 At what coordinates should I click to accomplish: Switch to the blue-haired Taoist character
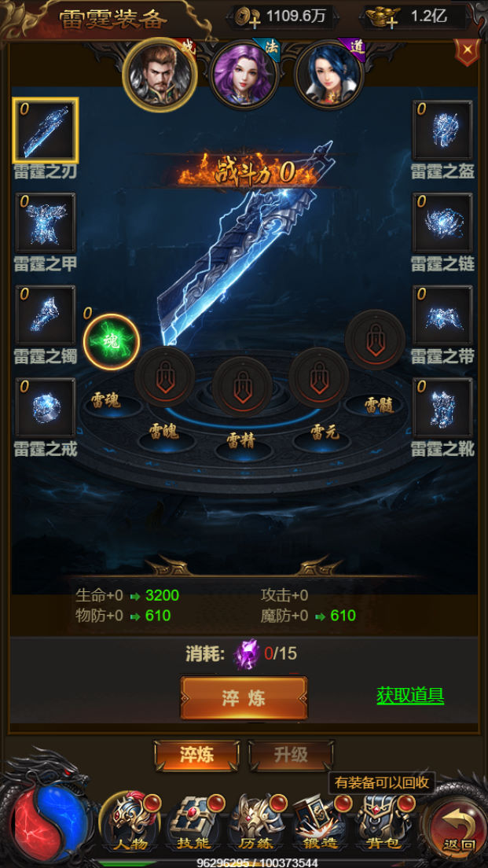[330, 74]
